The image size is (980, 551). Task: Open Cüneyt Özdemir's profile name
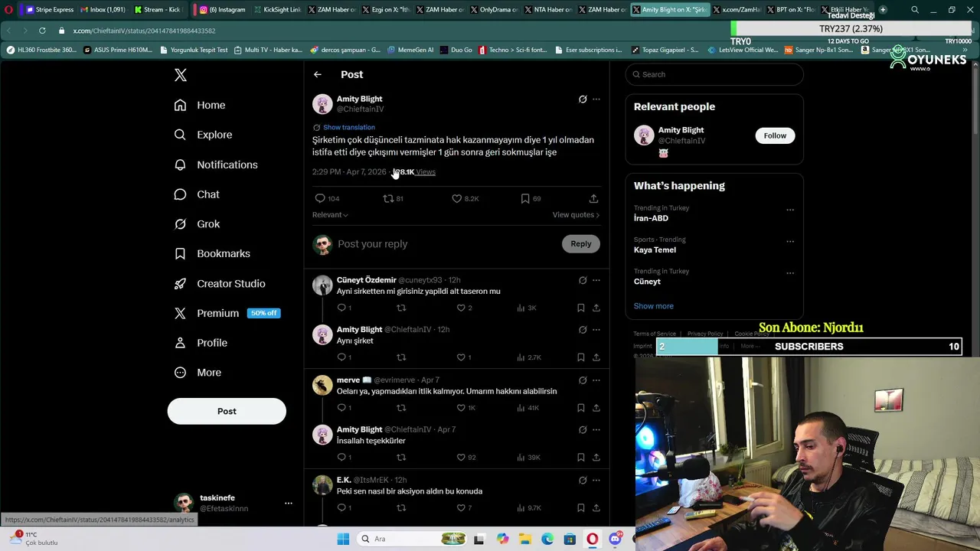366,280
